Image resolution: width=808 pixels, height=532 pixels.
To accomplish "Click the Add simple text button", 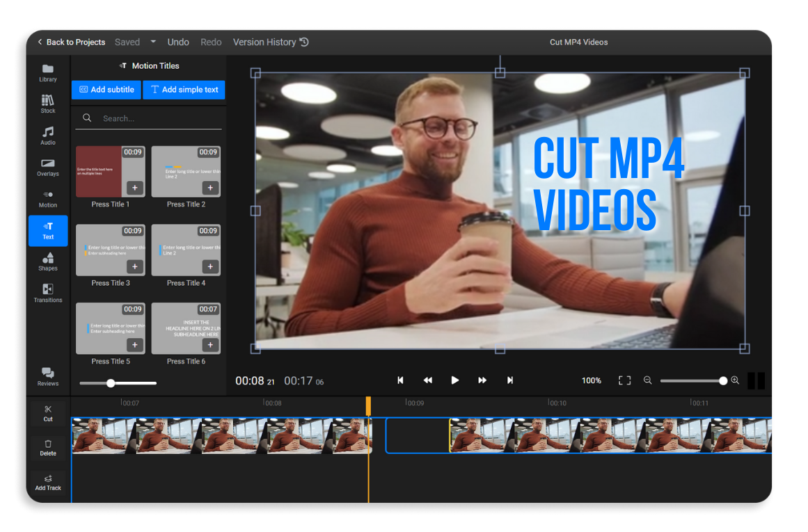I will [184, 90].
